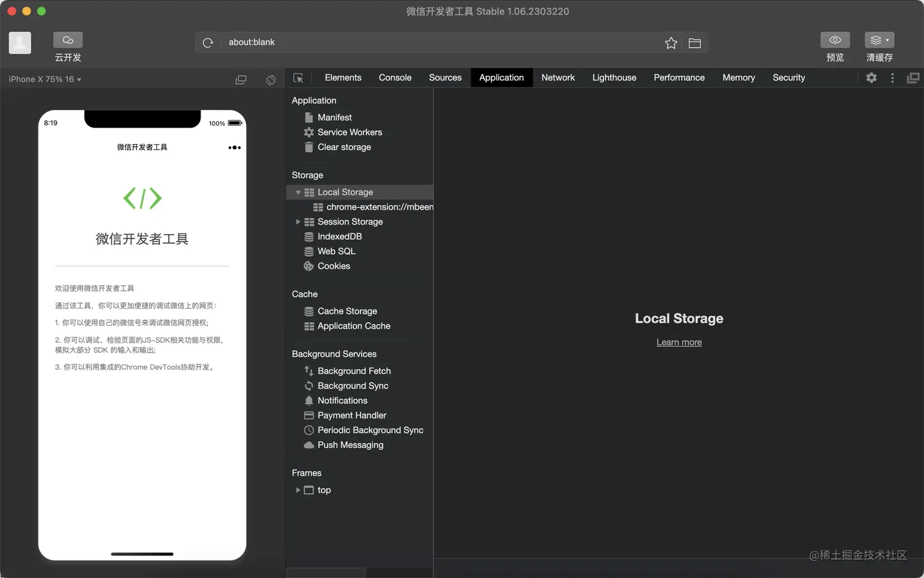Refresh the about:blank page
Screen dimensions: 924x578
click(208, 42)
